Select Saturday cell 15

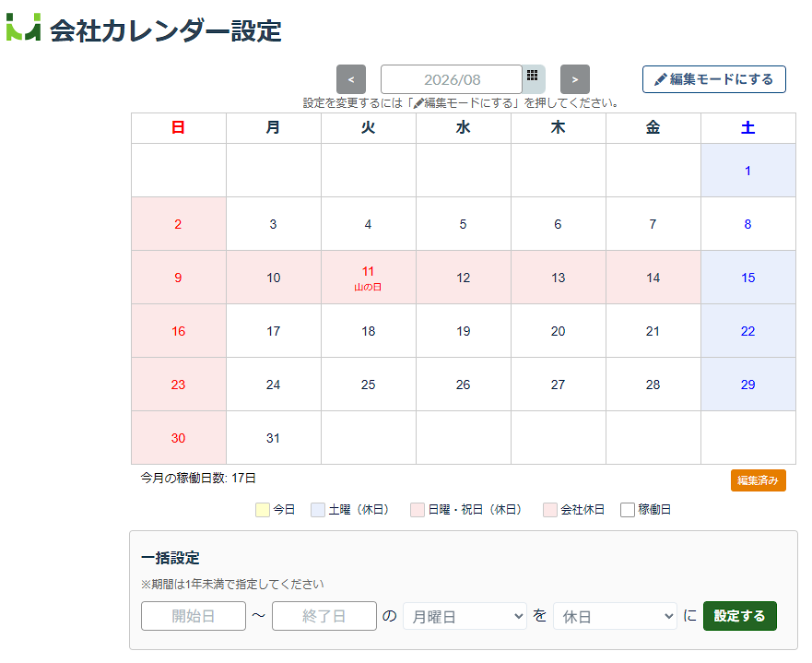747,278
